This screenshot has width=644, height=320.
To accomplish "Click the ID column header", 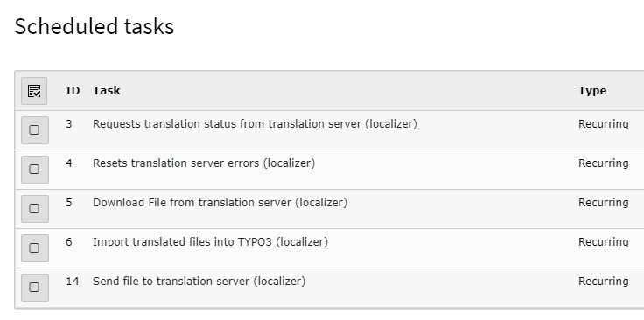I will pyautogui.click(x=73, y=91).
